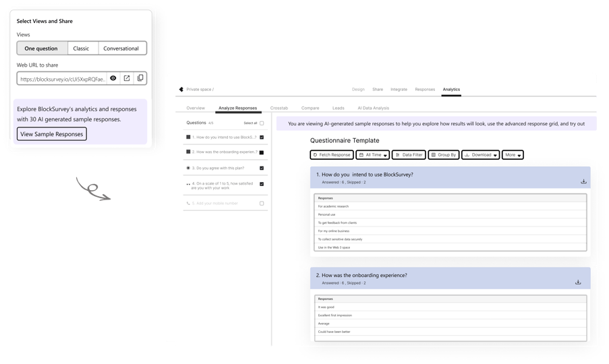Screen dimensions: 609x364
Task: Click the View Sample Responses button
Action: [52, 134]
